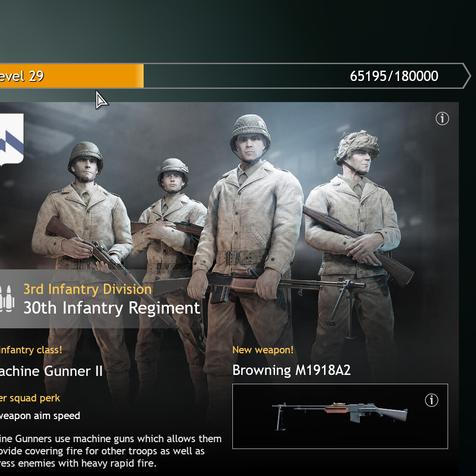Click the info icon on the weapon preview
This screenshot has height=476, width=476.
[431, 400]
